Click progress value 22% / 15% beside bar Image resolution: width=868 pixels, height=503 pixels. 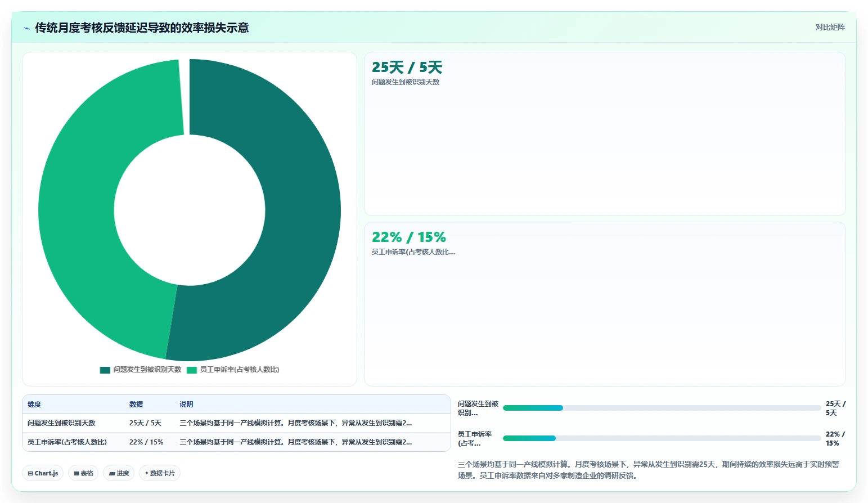tap(835, 439)
